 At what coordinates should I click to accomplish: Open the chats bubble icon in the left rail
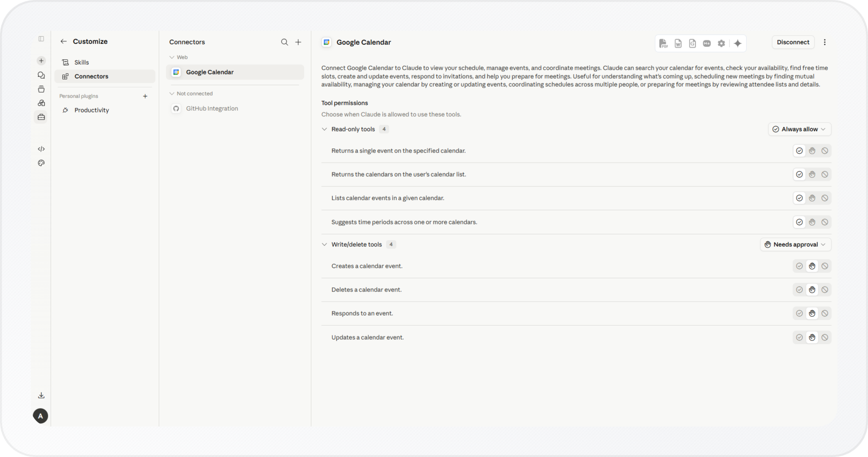pos(41,75)
